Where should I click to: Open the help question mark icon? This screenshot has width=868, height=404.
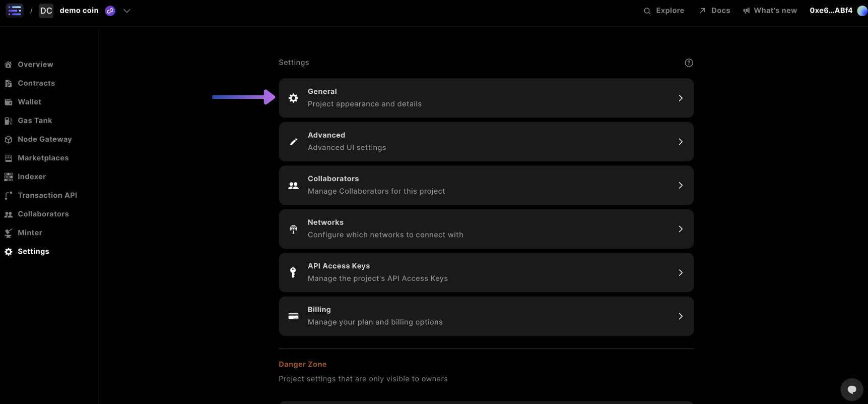click(689, 62)
